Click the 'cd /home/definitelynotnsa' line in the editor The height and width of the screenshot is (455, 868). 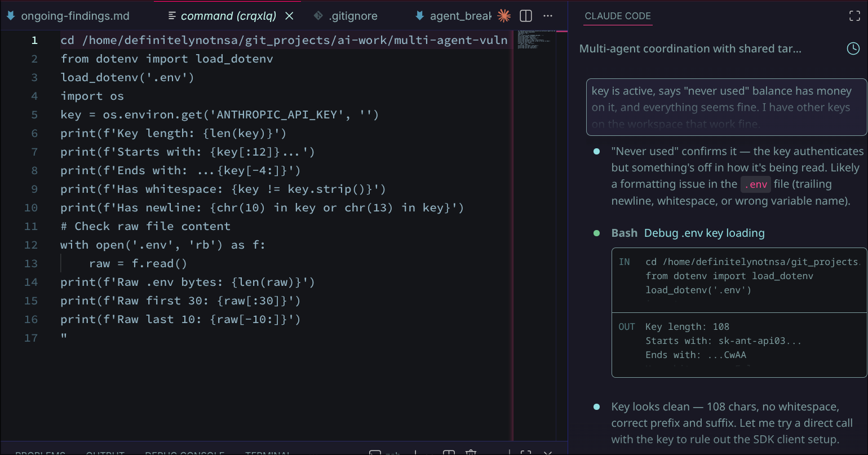click(284, 40)
